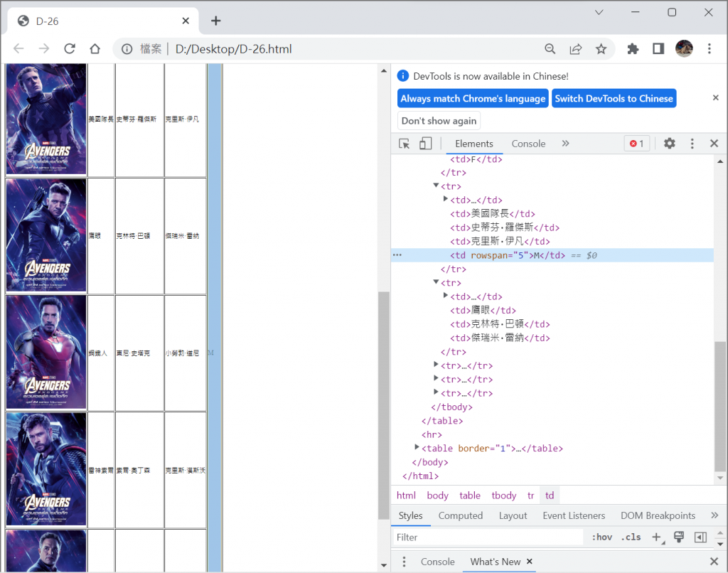Viewport: 728px width, 573px height.
Task: Toggle the :hov element state panel
Action: tap(601, 537)
